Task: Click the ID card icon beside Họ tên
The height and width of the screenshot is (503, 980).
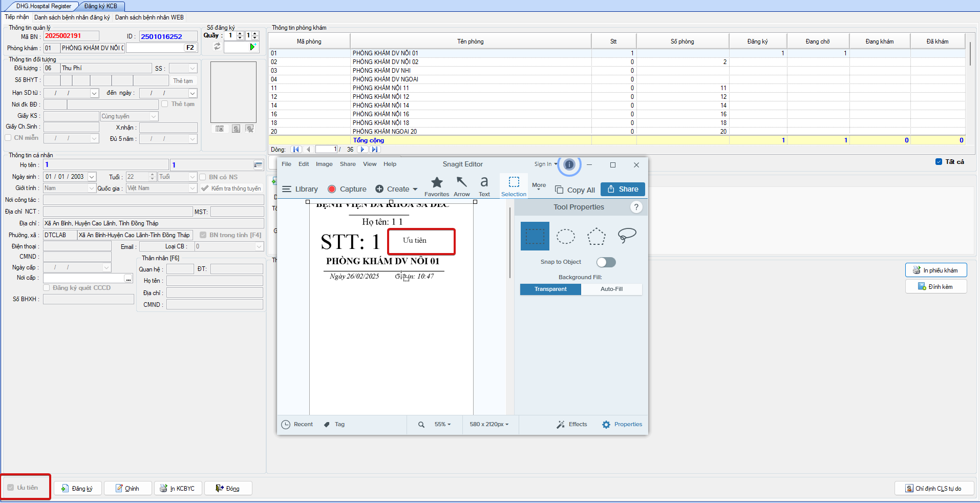Action: coord(258,165)
